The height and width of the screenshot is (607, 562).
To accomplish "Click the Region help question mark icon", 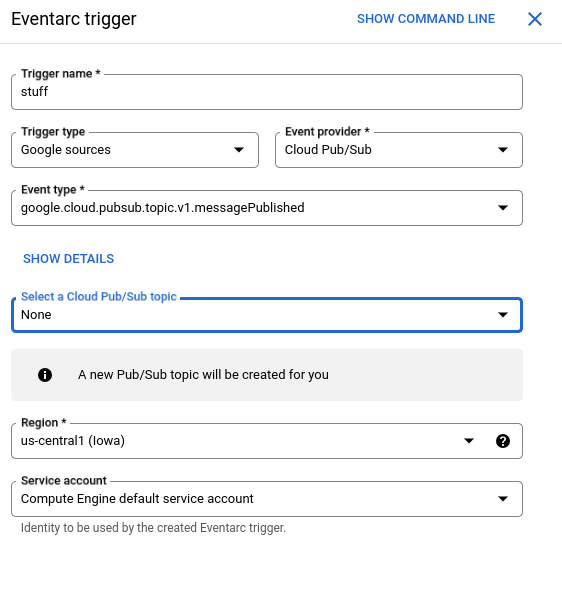I will click(x=503, y=441).
